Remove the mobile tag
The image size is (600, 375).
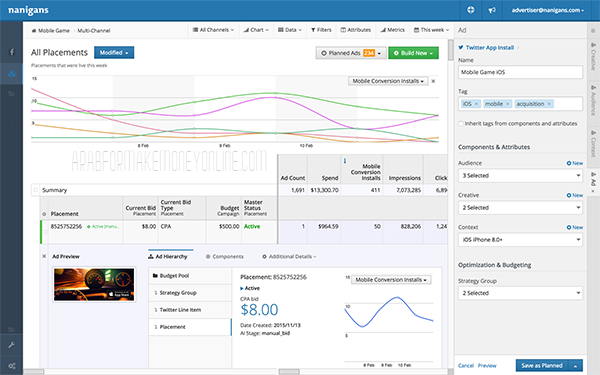click(x=508, y=104)
